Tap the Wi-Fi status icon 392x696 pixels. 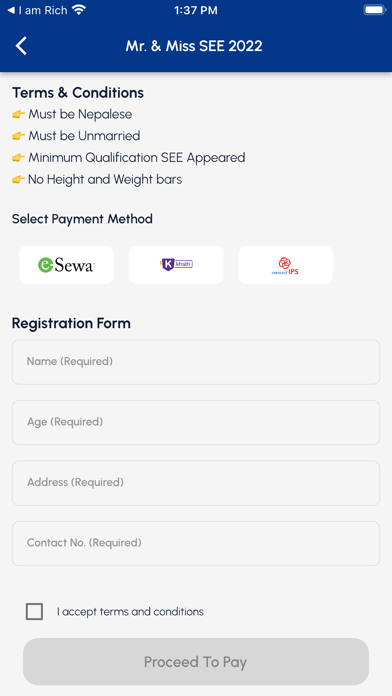click(x=79, y=10)
